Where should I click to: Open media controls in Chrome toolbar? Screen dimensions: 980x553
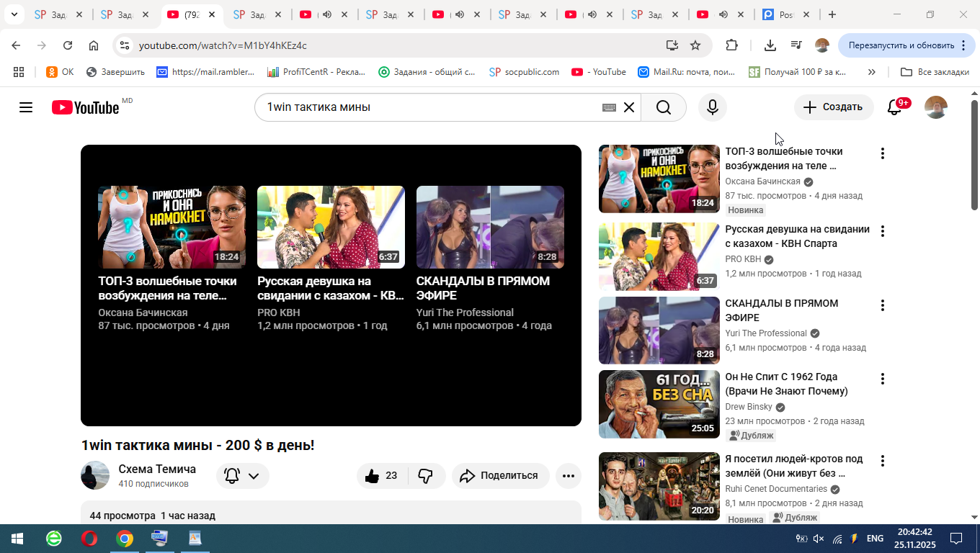coord(796,45)
